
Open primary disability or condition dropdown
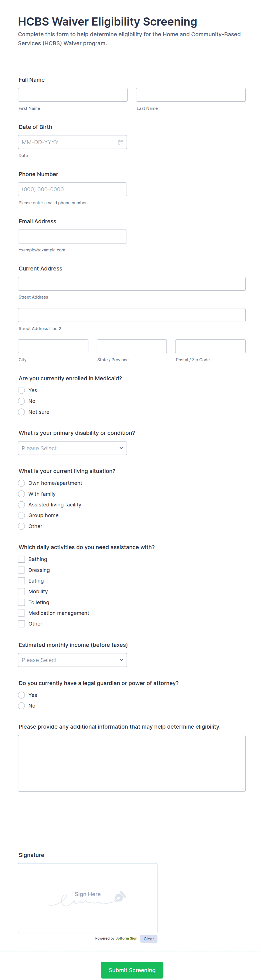click(x=72, y=448)
